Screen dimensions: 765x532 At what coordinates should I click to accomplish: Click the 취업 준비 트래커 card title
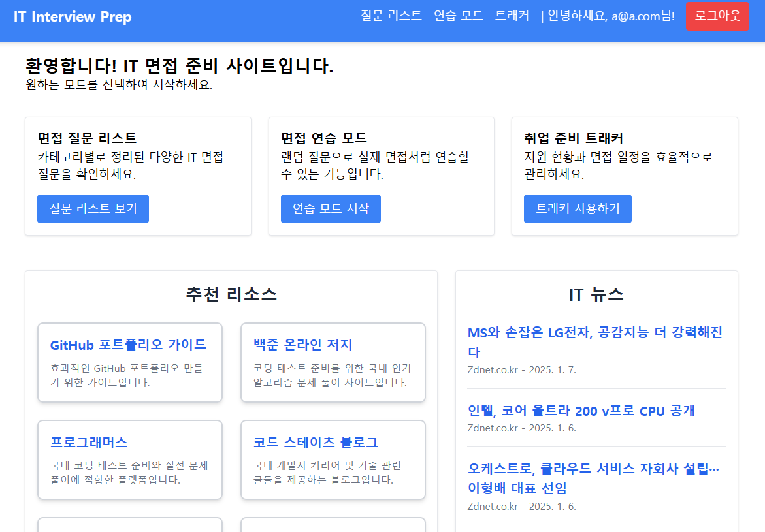(573, 138)
